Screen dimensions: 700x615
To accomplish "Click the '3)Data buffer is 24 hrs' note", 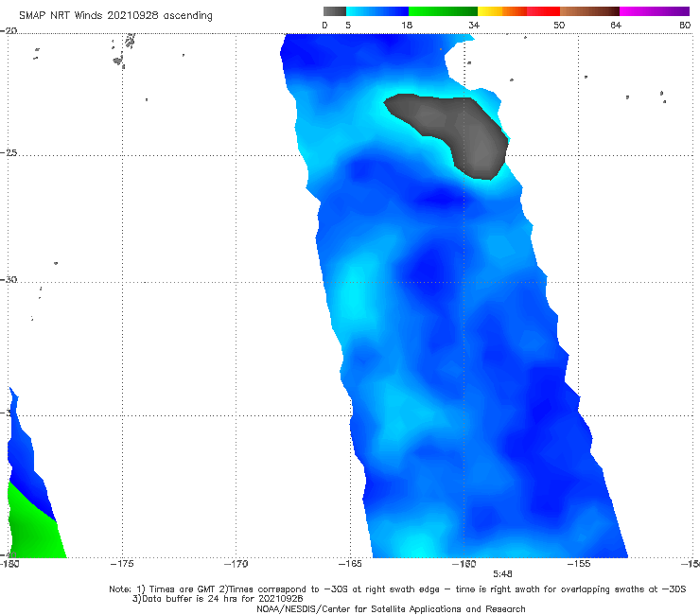I will click(x=218, y=599).
